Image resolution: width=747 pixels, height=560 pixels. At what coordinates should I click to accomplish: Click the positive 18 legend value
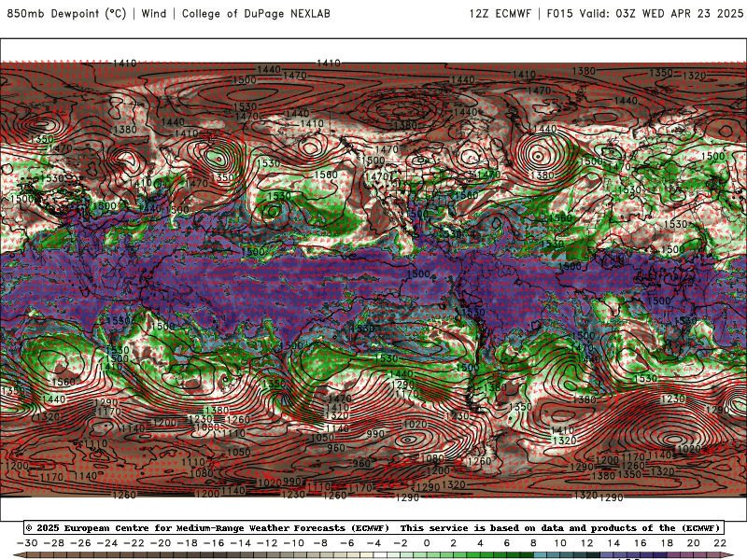tap(667, 543)
